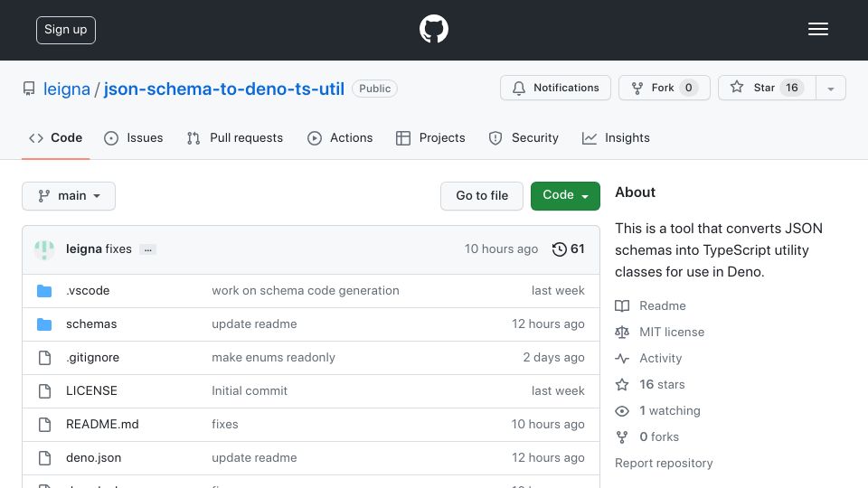Click 12 hours ago timestamp for schemas

tap(548, 324)
